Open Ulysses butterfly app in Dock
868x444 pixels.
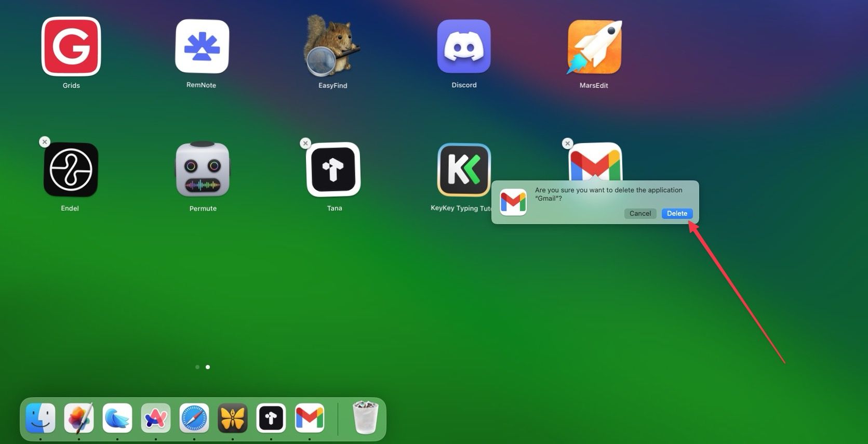pyautogui.click(x=233, y=418)
